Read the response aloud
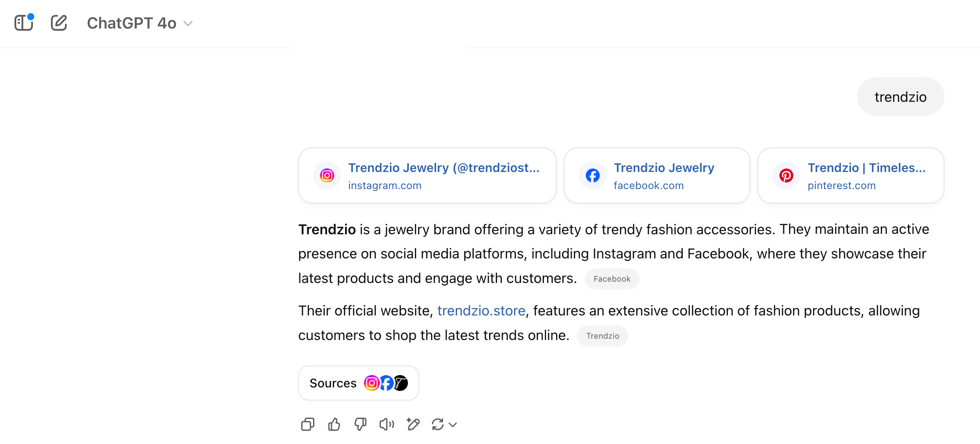This screenshot has height=444, width=980. point(387,424)
